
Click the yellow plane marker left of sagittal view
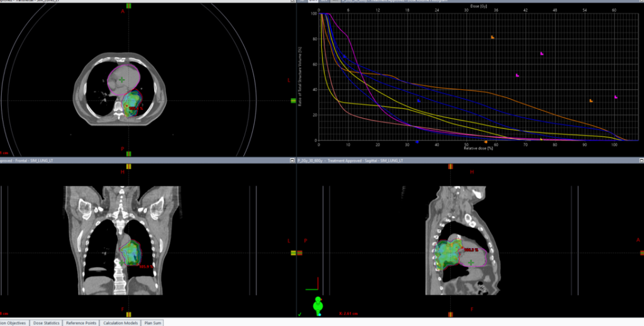pos(293,253)
